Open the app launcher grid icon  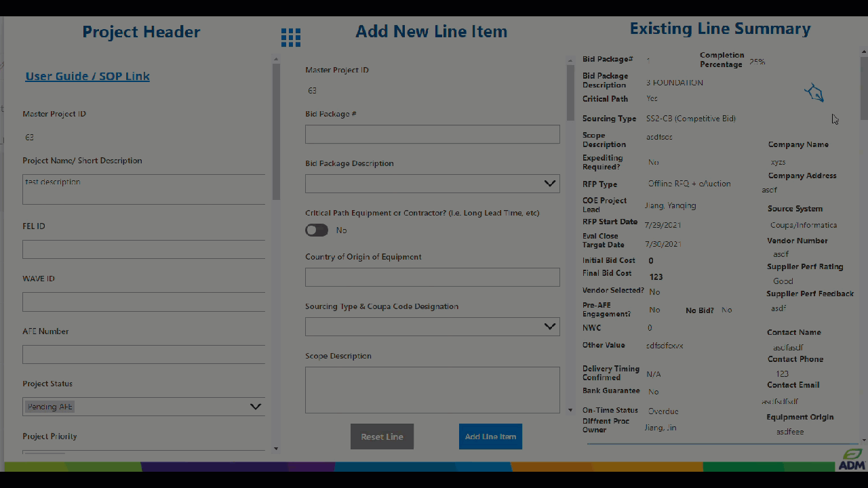290,37
